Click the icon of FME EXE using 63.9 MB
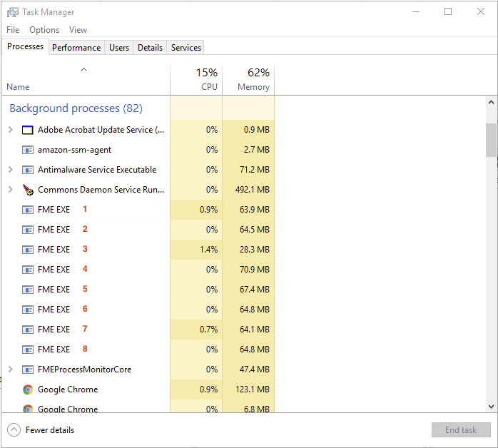This screenshot has width=498, height=448. [28, 210]
